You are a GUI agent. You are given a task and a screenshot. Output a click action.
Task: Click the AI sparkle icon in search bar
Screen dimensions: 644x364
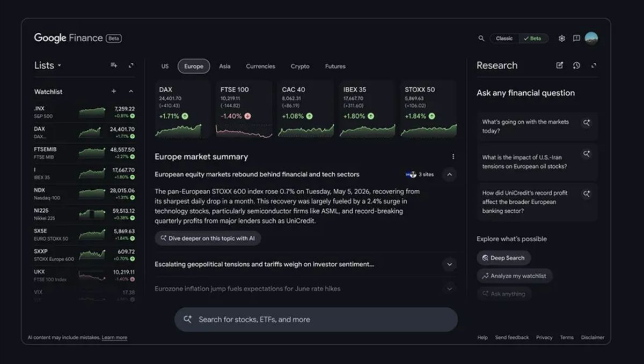tap(187, 319)
